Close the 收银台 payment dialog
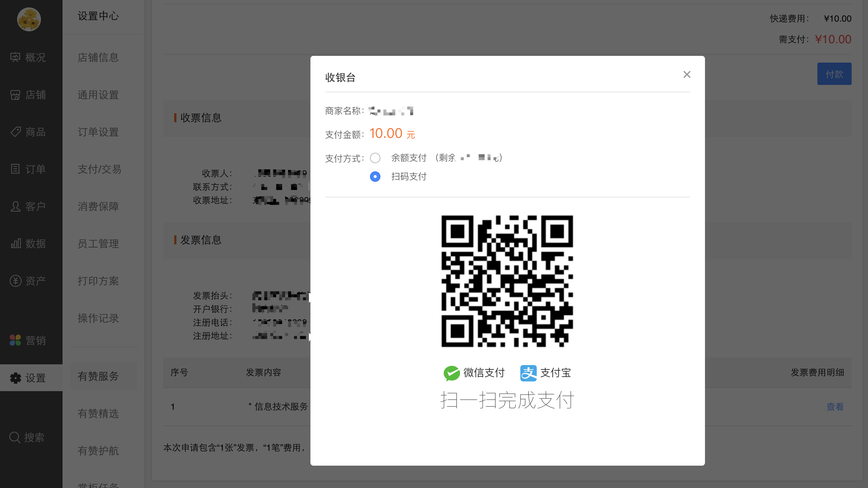This screenshot has height=488, width=868. [687, 75]
